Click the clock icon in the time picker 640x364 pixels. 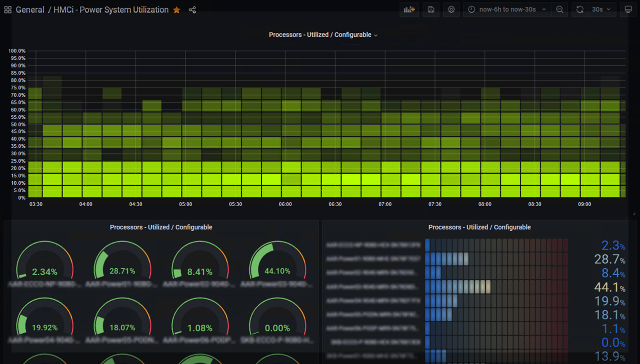point(470,9)
